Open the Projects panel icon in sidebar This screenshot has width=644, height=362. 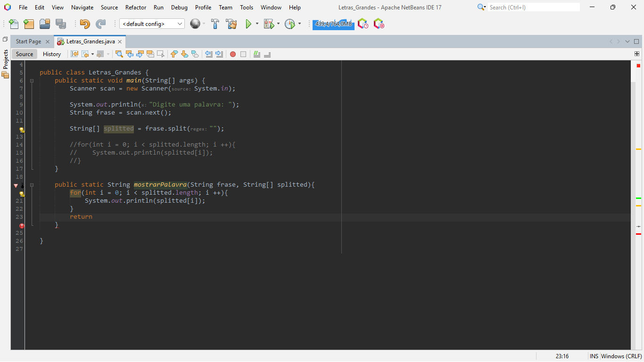point(6,75)
